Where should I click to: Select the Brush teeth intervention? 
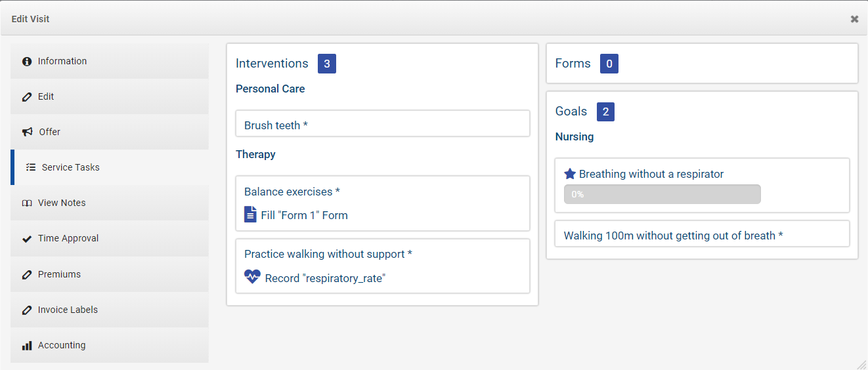click(x=382, y=124)
